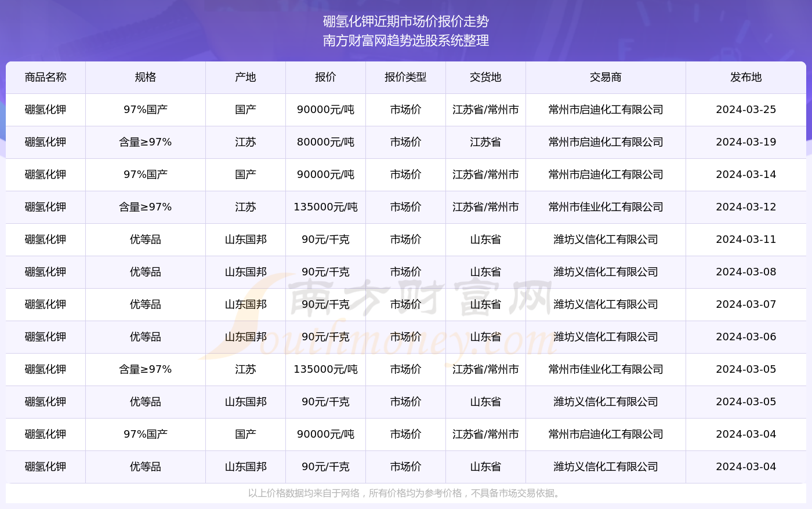Click the date 2024-03-07
812x509 pixels.
746,304
